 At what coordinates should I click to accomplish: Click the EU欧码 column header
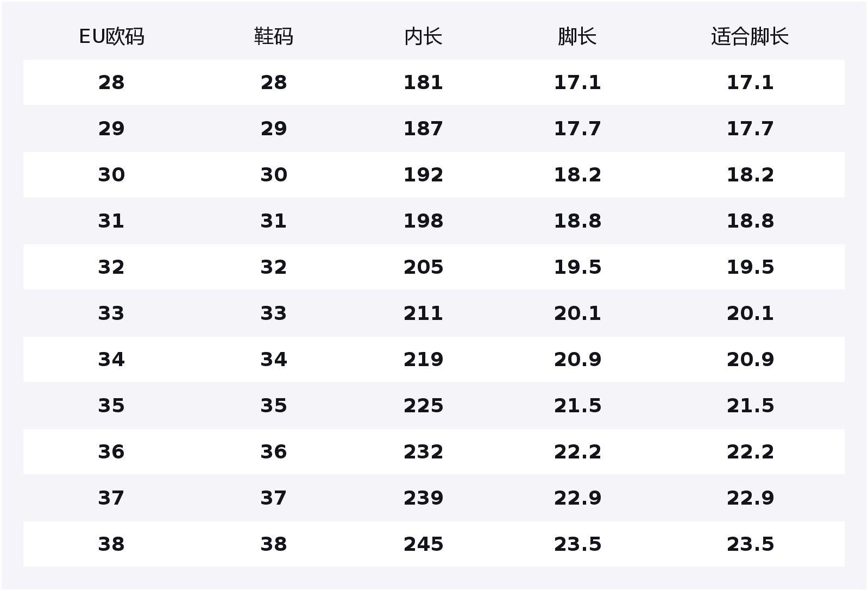111,36
